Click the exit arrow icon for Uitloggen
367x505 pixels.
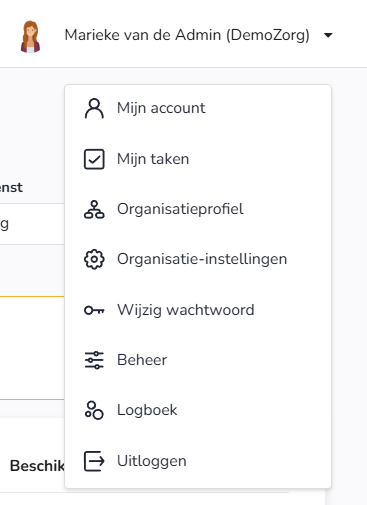pyautogui.click(x=94, y=461)
